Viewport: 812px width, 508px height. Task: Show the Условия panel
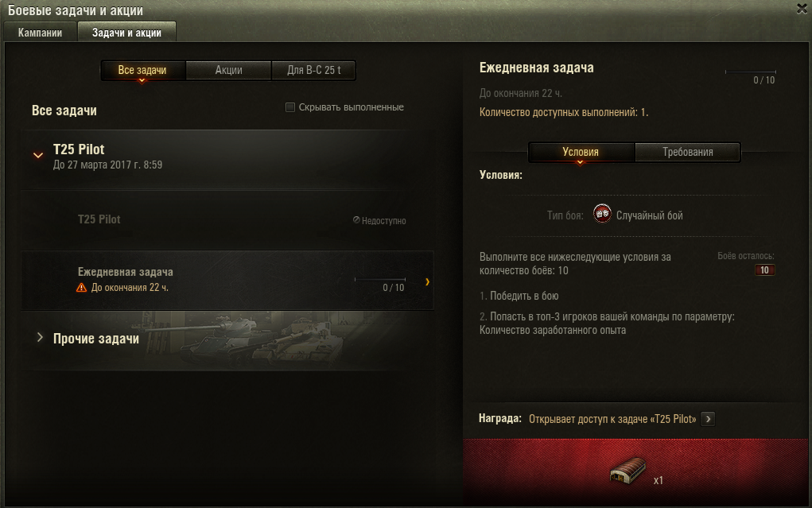pyautogui.click(x=581, y=153)
